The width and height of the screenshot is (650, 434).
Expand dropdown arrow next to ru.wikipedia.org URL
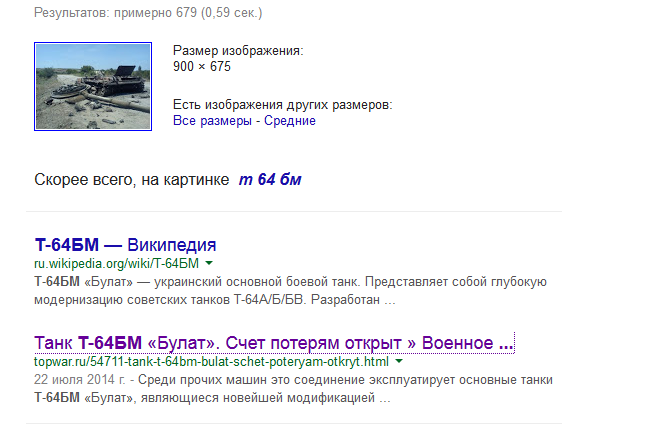click(x=209, y=263)
